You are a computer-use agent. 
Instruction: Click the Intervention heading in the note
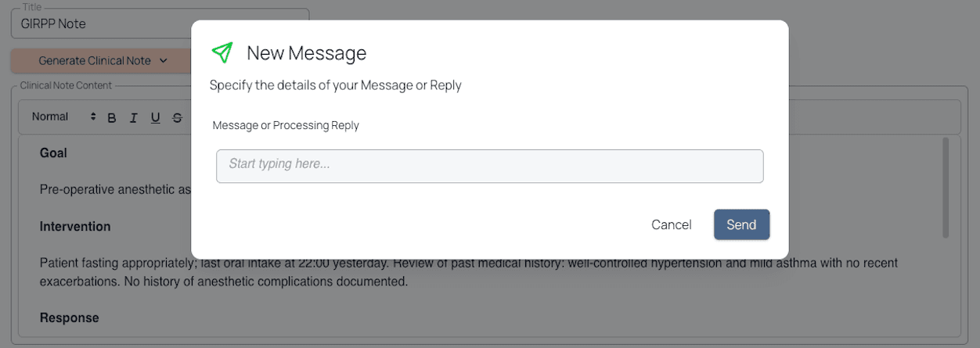75,227
